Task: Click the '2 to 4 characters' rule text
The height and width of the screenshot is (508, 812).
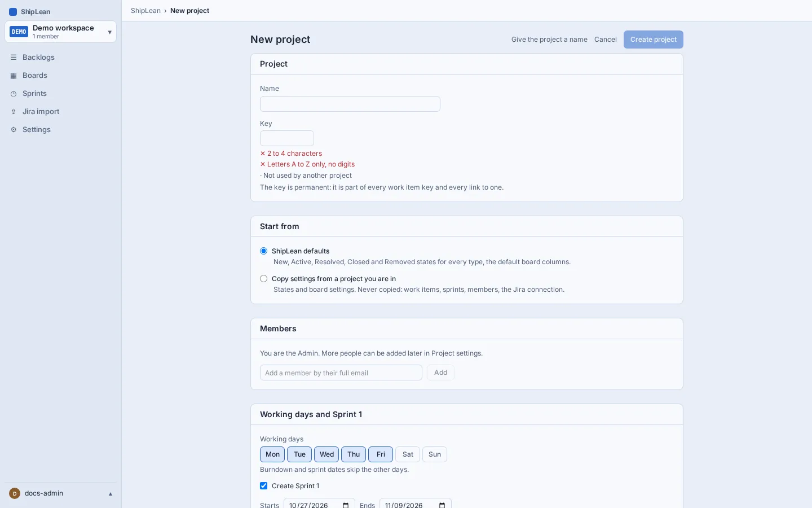Action: [294, 154]
